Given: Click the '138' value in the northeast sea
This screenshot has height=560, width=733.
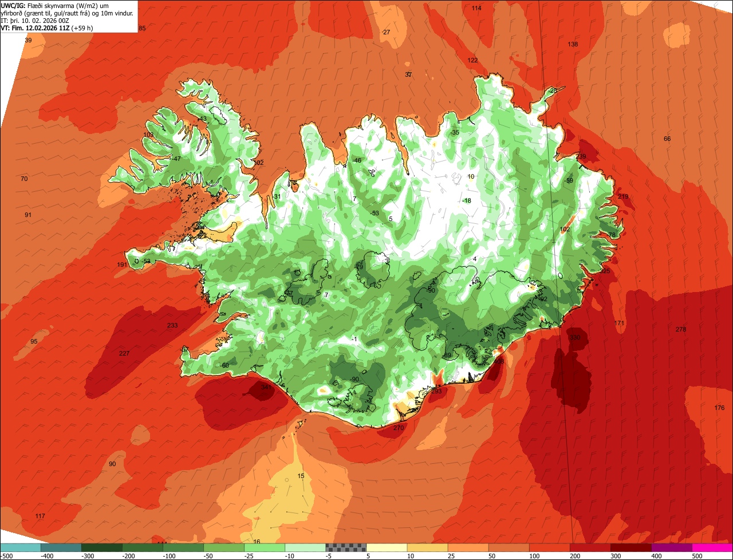Looking at the screenshot, I should click(x=573, y=44).
